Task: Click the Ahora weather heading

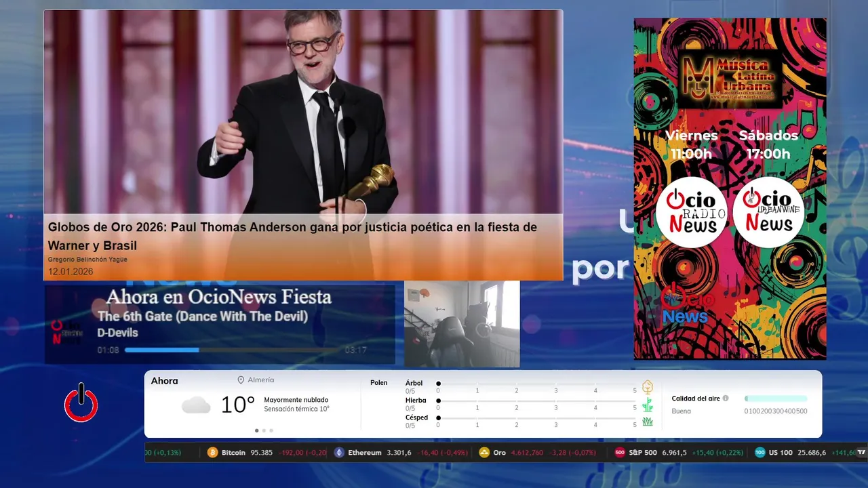Action: pos(164,381)
